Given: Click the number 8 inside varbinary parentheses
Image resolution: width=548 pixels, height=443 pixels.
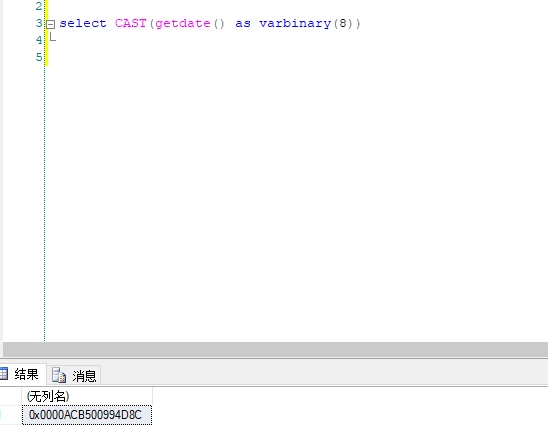Looking at the screenshot, I should pyautogui.click(x=343, y=23).
